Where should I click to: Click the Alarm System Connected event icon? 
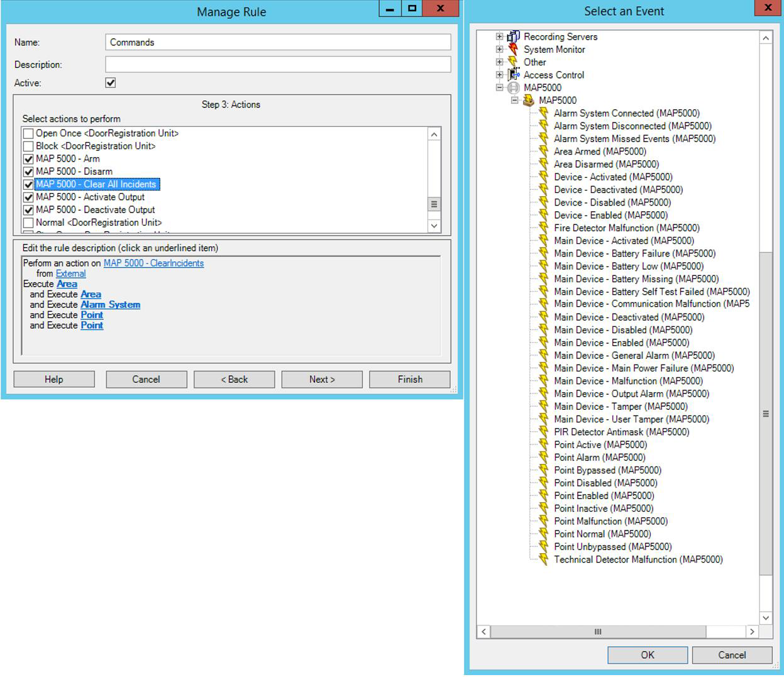click(544, 113)
